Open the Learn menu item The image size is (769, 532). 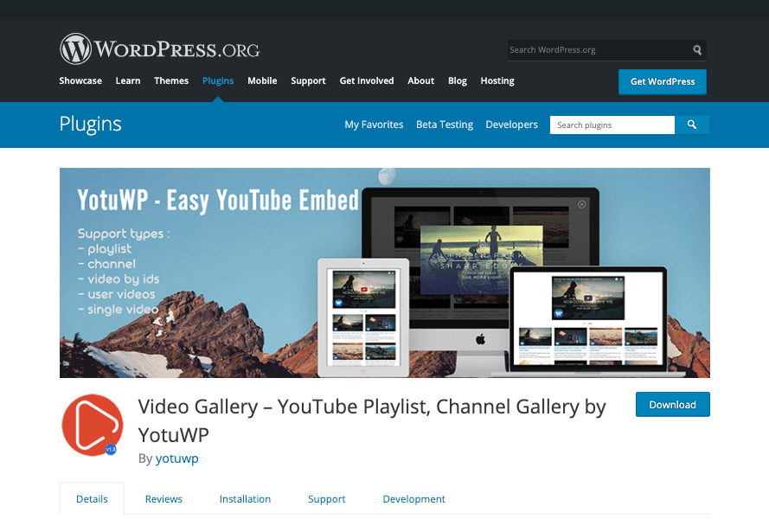pyautogui.click(x=128, y=81)
